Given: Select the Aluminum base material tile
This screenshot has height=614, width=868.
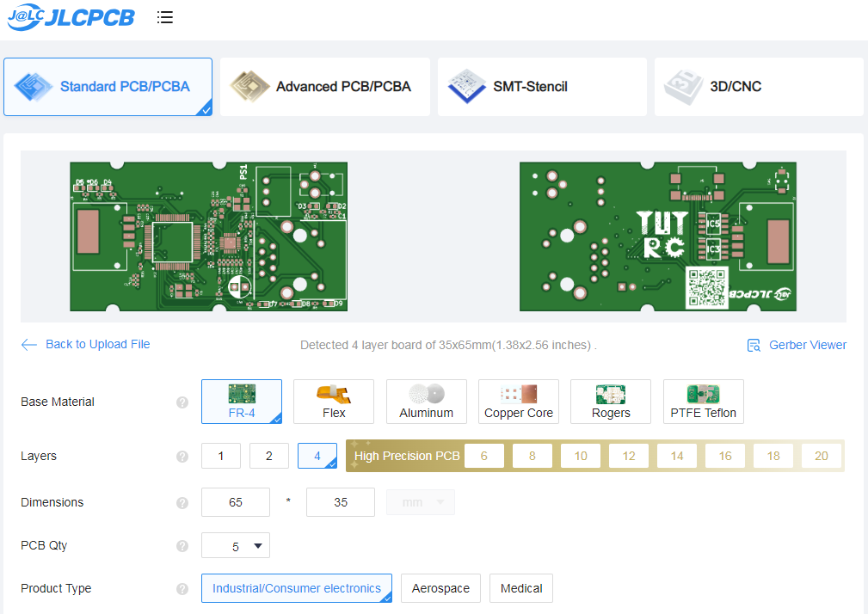Looking at the screenshot, I should pos(426,402).
